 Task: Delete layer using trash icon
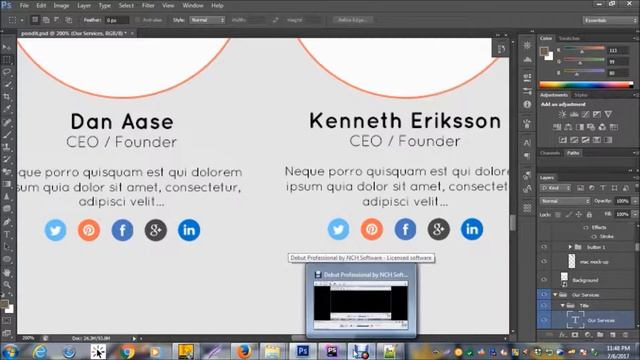point(625,335)
